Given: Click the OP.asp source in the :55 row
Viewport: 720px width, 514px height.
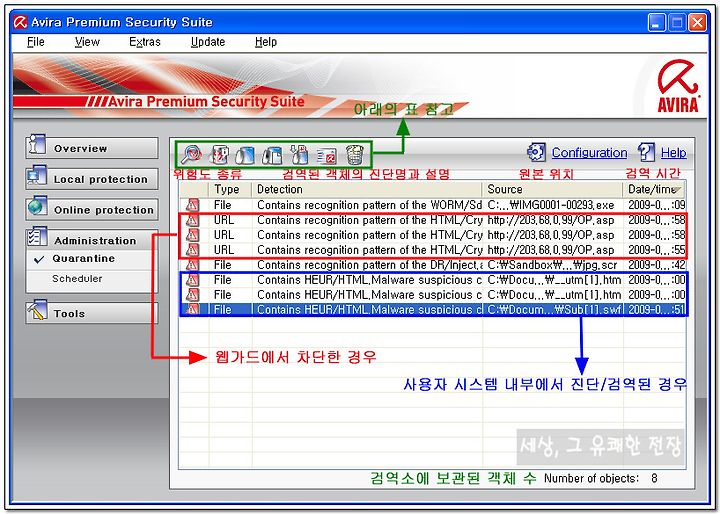Looking at the screenshot, I should click(x=551, y=249).
